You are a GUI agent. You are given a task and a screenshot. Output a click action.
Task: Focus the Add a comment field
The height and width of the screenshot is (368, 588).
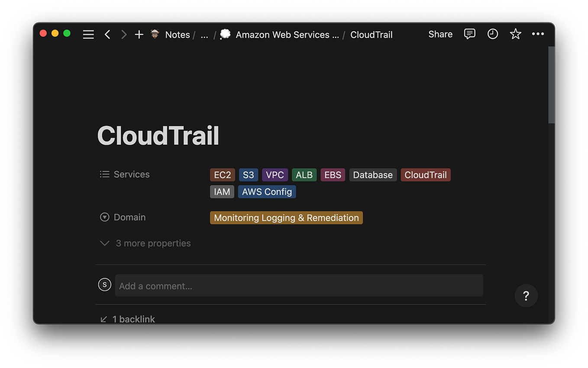tap(299, 285)
